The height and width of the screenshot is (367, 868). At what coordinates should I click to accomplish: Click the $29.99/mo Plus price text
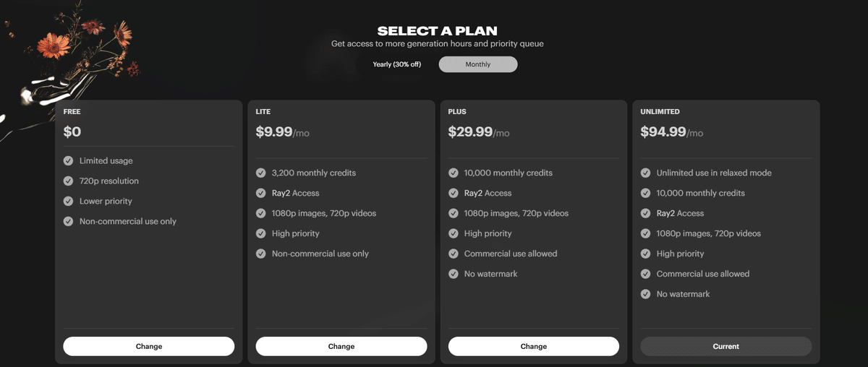click(478, 132)
